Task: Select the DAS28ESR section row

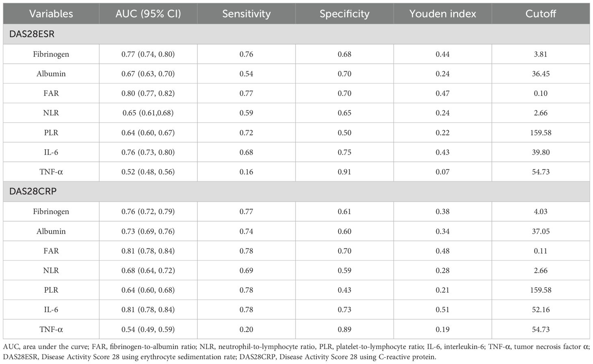Action: coord(296,34)
